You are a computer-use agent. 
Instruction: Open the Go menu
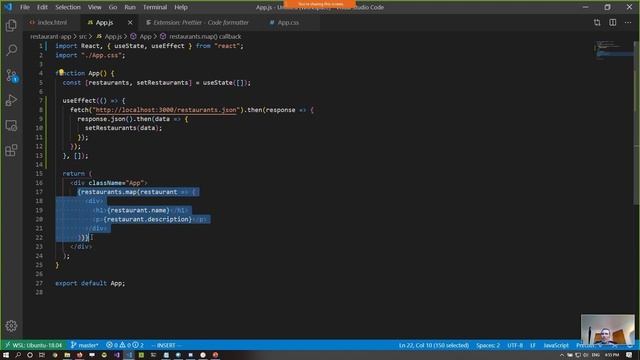[x=113, y=7]
